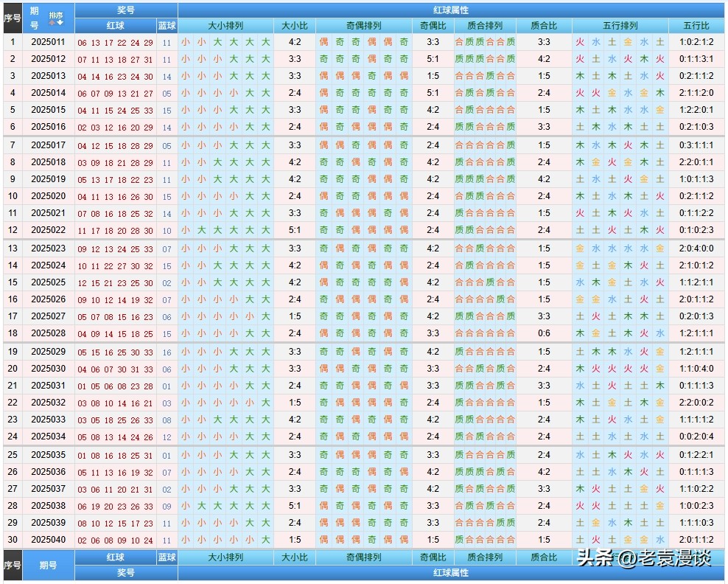
Task: Click the blue ball 16 in row 2025029
Action: (x=167, y=352)
